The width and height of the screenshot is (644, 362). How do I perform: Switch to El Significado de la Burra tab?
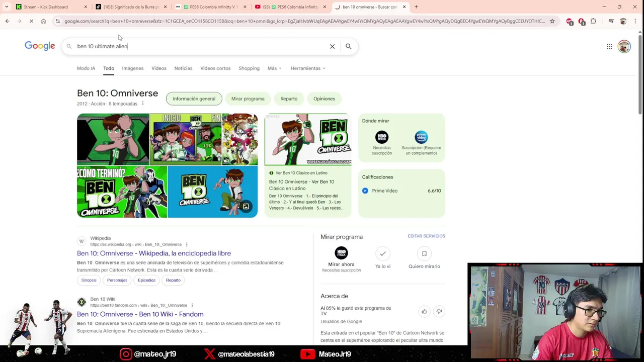tap(131, 7)
